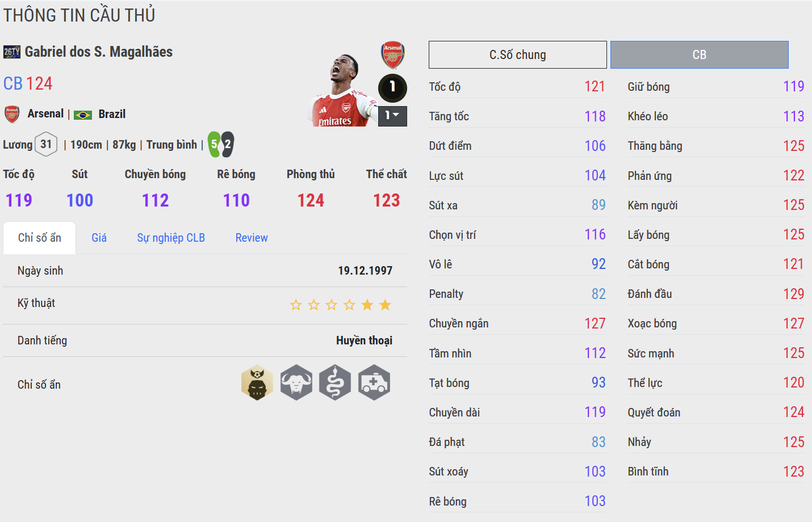Image resolution: width=812 pixels, height=522 pixels.
Task: Click the gold mask hidden trait icon
Action: [257, 382]
